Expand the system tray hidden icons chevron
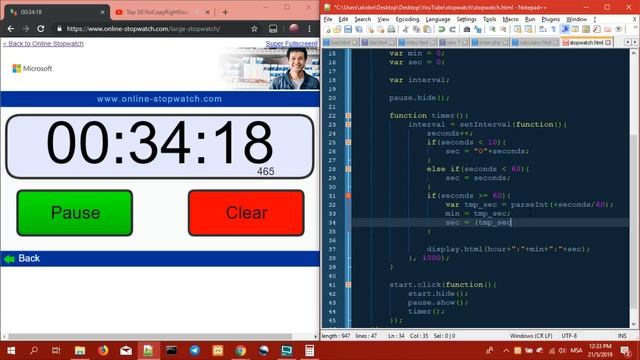640x360 pixels. tap(506, 350)
